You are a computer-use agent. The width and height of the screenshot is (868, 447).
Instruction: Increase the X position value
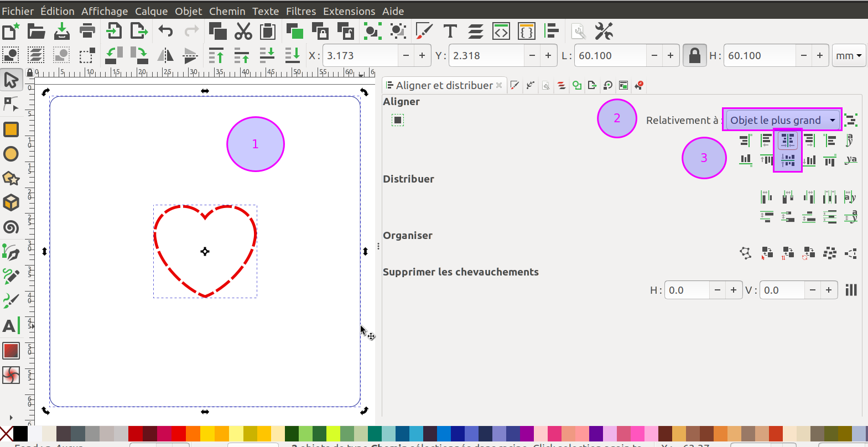(422, 56)
